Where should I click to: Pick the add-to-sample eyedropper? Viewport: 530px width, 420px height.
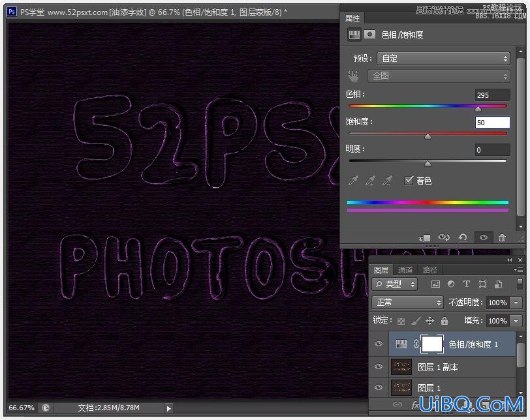[x=371, y=181]
